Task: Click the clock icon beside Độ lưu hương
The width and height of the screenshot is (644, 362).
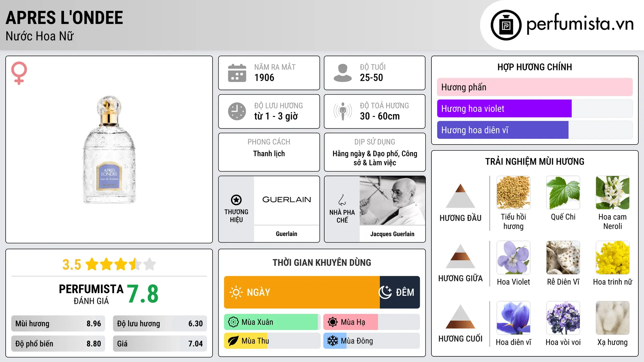Action: [237, 111]
